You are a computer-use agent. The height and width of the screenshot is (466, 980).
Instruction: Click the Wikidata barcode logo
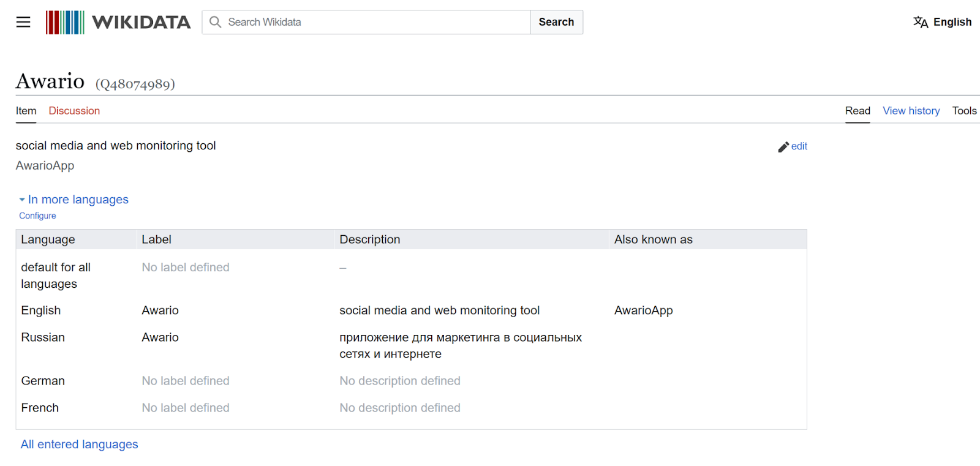(65, 22)
